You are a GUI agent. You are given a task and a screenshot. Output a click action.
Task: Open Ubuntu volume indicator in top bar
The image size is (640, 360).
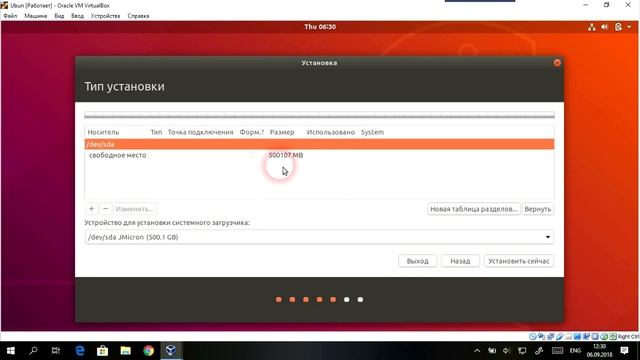click(604, 27)
